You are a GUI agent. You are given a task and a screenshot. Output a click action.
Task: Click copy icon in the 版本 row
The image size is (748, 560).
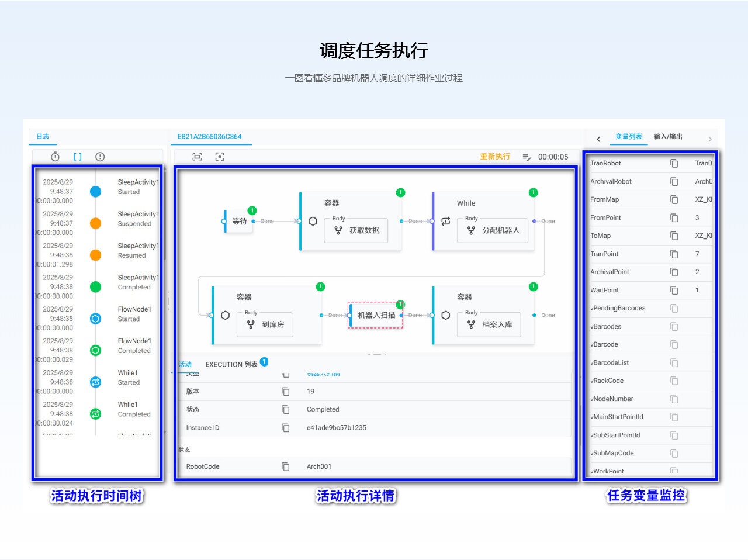285,391
